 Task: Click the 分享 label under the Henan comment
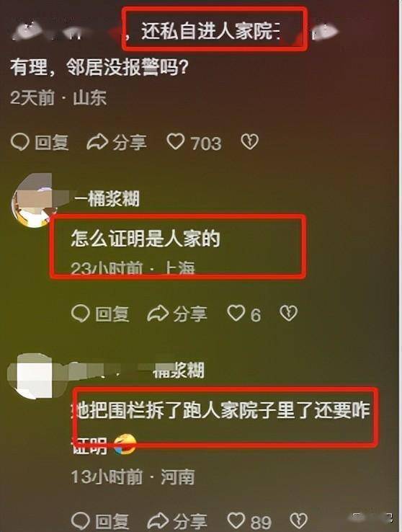189,520
